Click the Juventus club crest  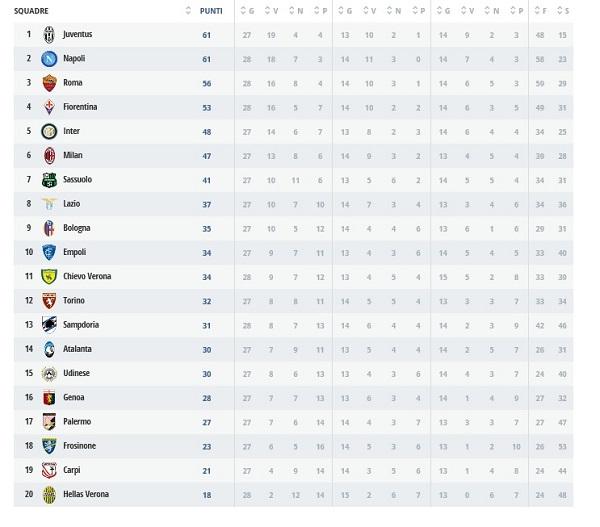pyautogui.click(x=49, y=34)
